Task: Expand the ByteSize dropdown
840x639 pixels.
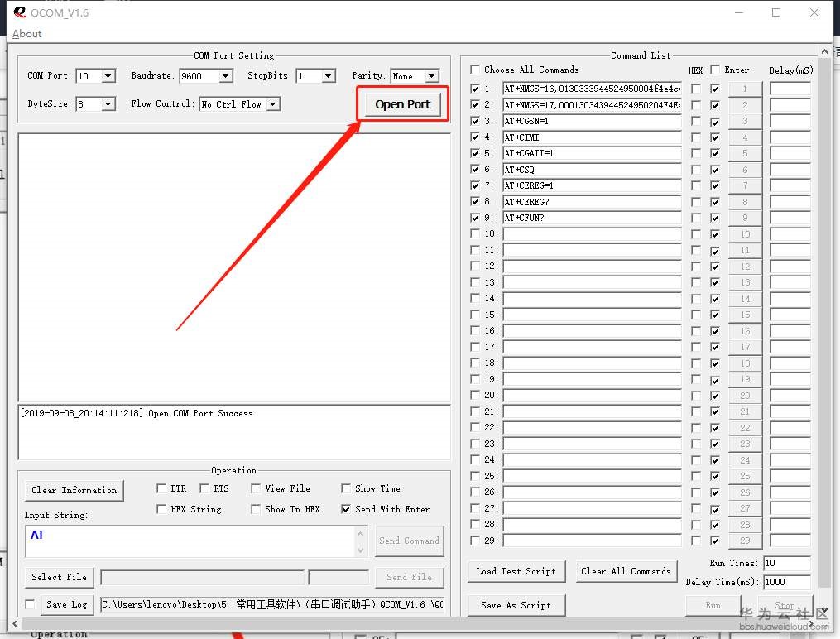Action: tap(108, 104)
